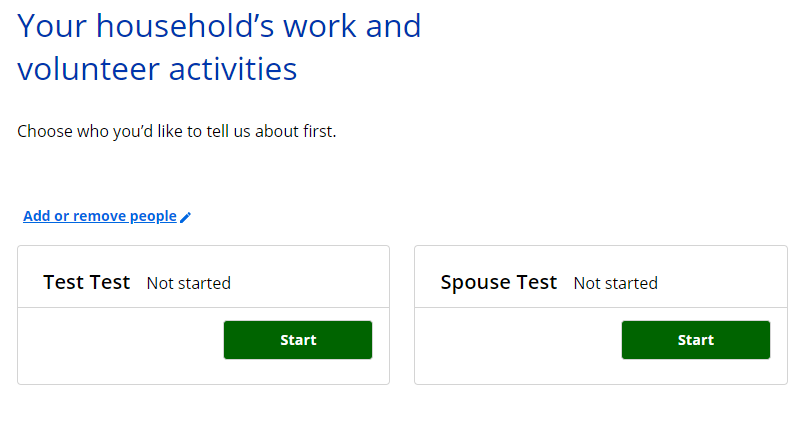The height and width of the screenshot is (422, 809).
Task: Select the Spouse Test name heading
Action: pos(498,282)
